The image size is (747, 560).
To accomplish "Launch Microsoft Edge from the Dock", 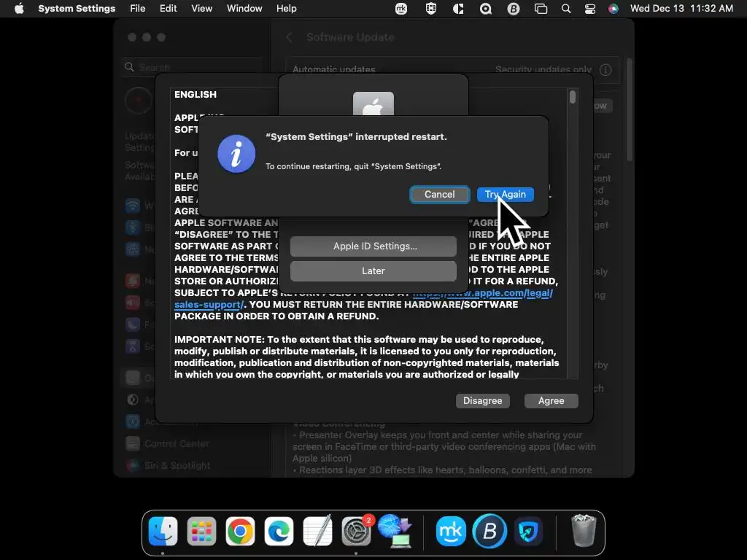I will 279,531.
